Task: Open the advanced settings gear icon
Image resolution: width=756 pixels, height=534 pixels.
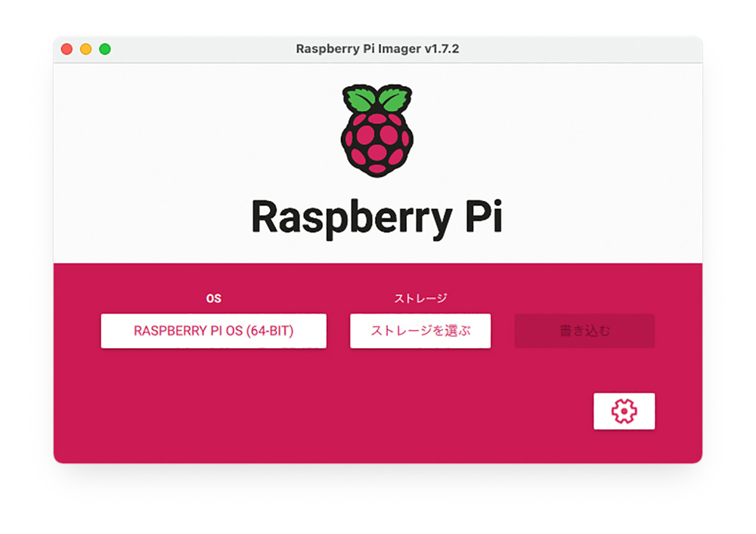Action: coord(624,411)
